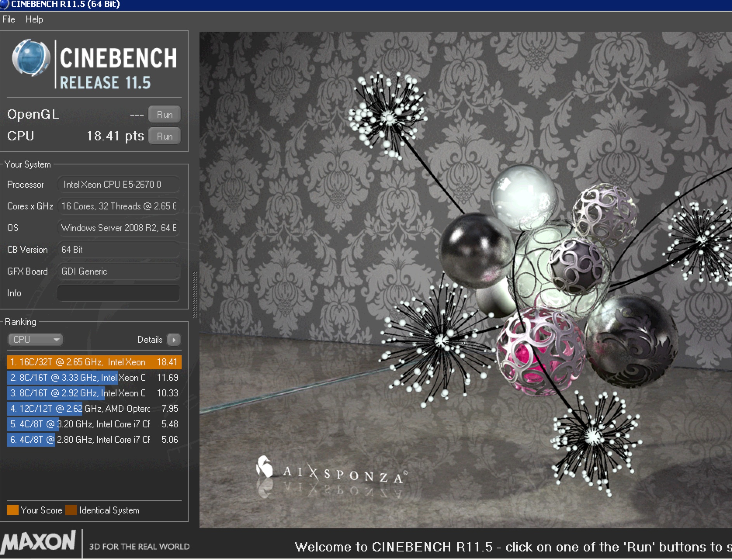Expand ranking Details arrow button
Image resolution: width=732 pixels, height=560 pixels.
click(174, 340)
